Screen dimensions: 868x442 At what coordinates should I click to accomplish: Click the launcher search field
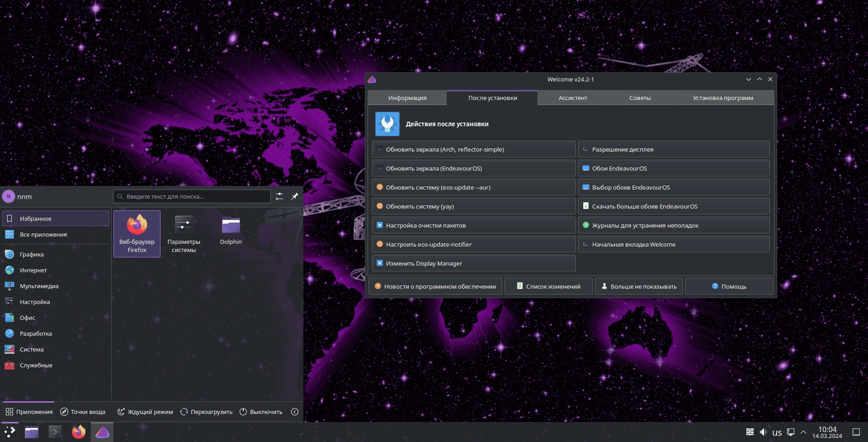(192, 196)
